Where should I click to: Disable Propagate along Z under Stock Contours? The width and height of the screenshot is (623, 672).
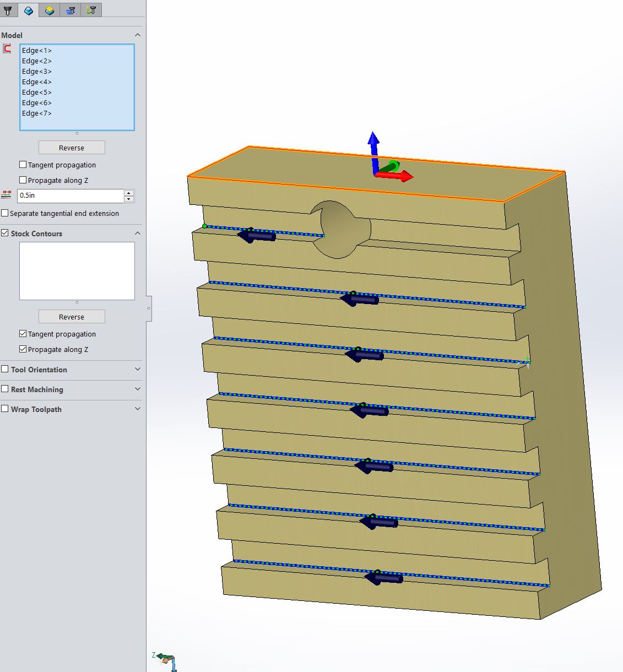point(23,348)
